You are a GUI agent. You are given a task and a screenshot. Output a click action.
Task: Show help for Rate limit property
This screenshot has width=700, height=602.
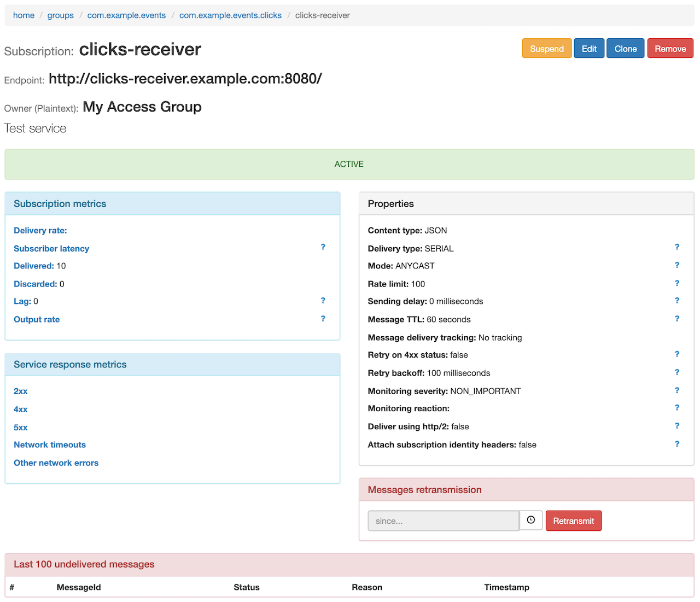(x=677, y=283)
